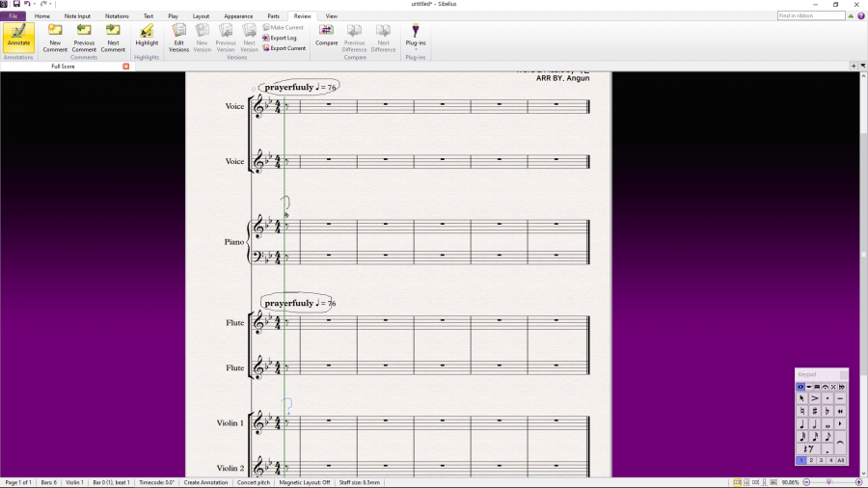Toggle sharp accidental on the Keypad
868x488 pixels.
click(x=815, y=411)
